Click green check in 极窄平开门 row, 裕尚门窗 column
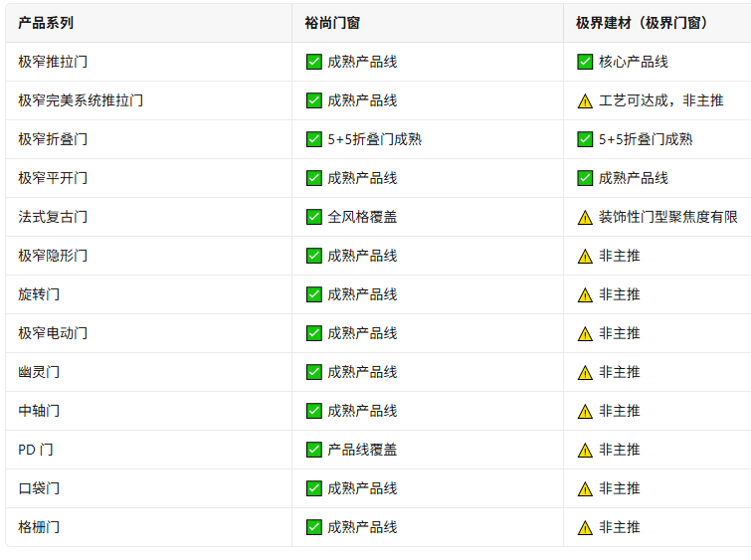 313,178
